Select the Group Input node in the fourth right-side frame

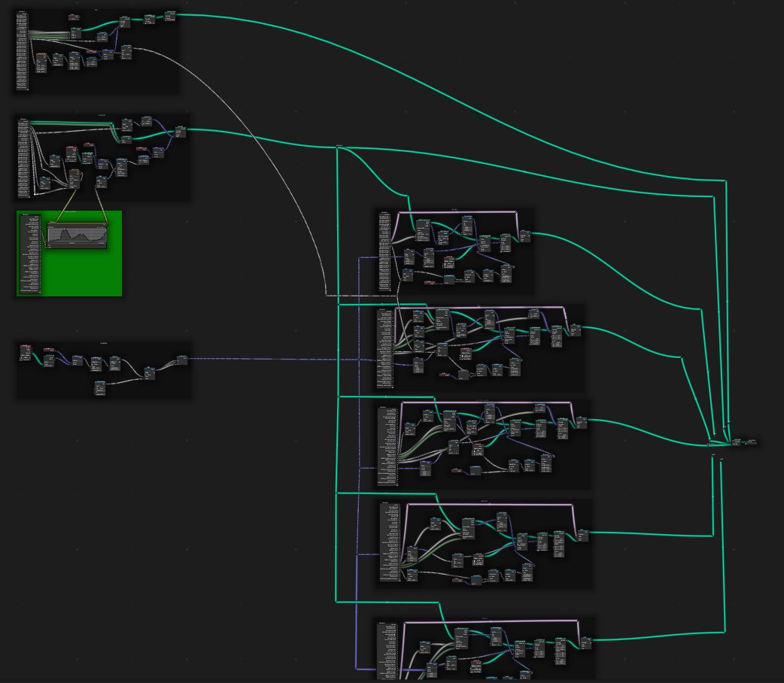[x=390, y=542]
